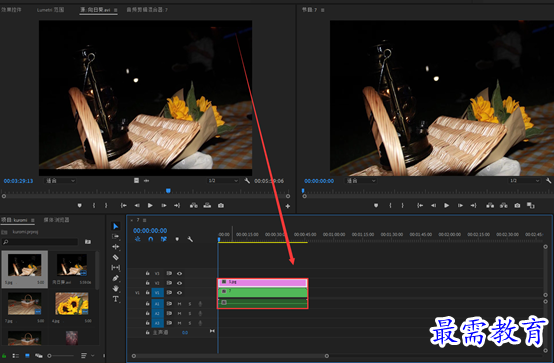Toggle visibility of the V3 track

[x=179, y=273]
